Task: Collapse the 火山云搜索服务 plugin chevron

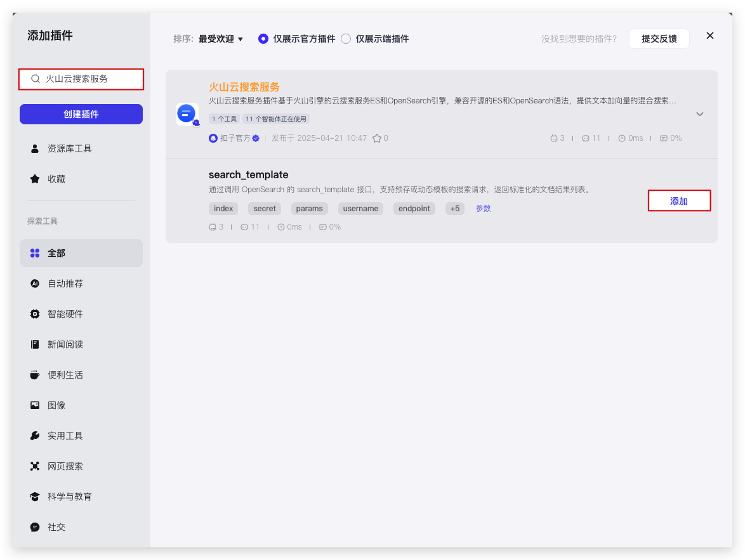Action: coord(700,114)
